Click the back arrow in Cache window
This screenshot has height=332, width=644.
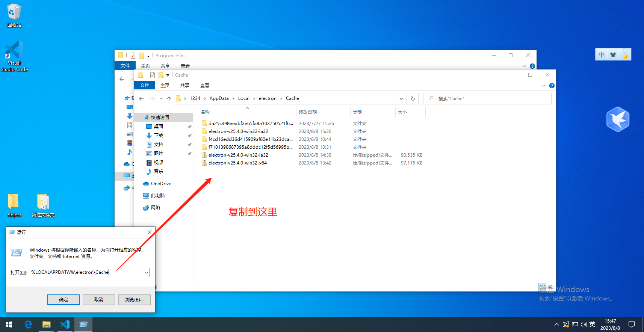coord(141,99)
